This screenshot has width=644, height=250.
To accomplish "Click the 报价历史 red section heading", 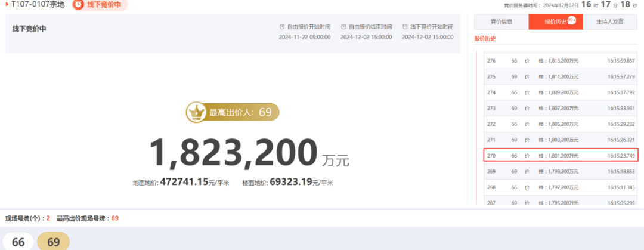I will click(x=485, y=39).
